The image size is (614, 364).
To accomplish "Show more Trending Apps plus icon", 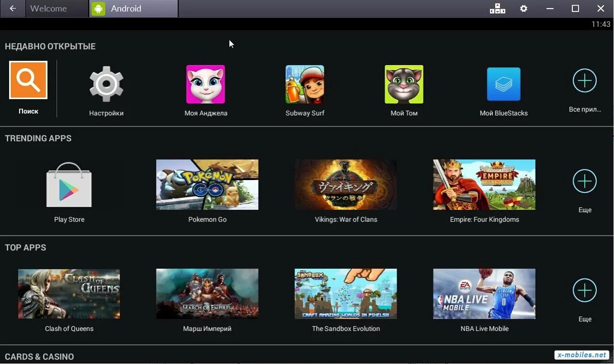I will 585,181.
